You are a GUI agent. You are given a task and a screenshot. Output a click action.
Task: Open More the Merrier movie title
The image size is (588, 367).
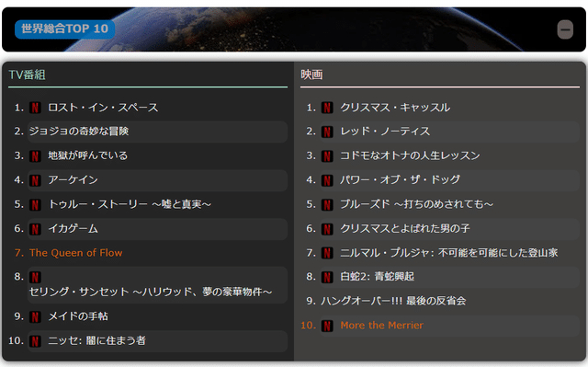pyautogui.click(x=382, y=326)
